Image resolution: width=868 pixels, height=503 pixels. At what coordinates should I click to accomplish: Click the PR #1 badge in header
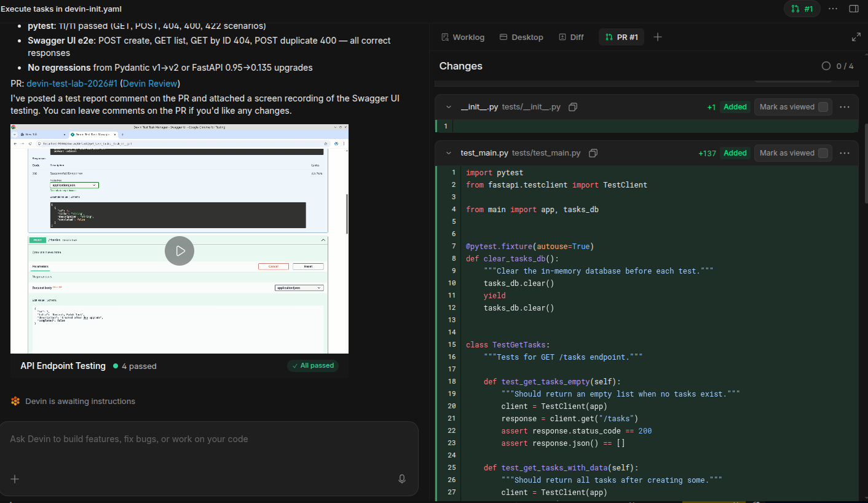pyautogui.click(x=802, y=9)
